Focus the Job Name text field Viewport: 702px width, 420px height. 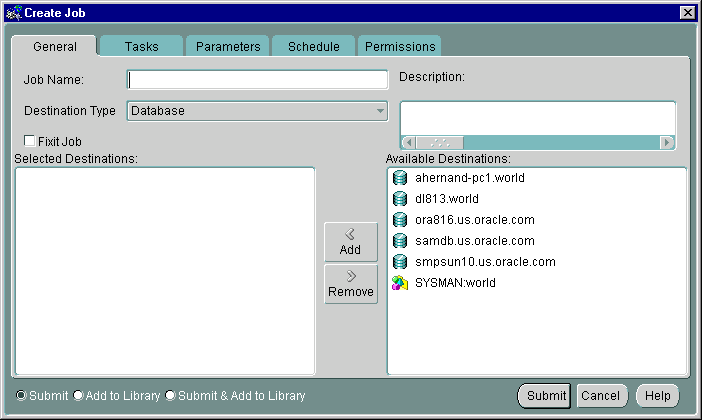pos(257,80)
